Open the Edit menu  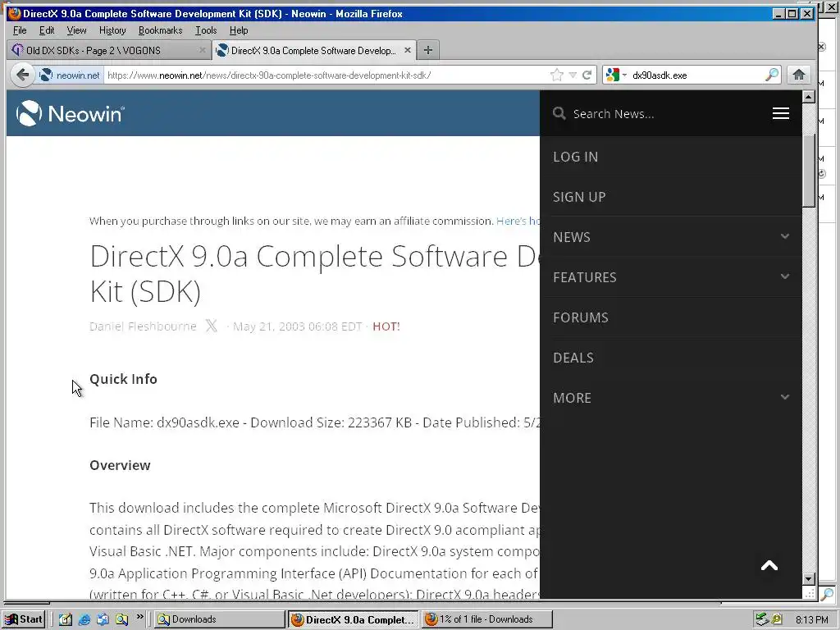(47, 30)
